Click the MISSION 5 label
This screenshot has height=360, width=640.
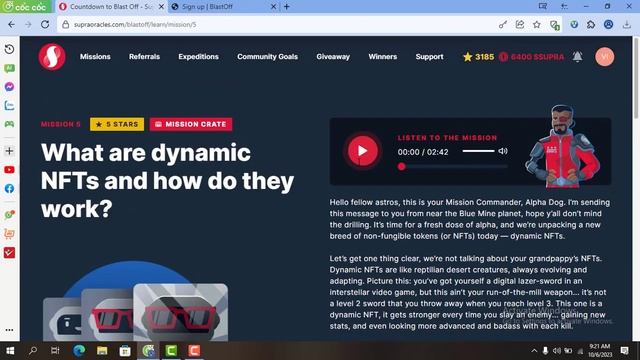tap(61, 124)
